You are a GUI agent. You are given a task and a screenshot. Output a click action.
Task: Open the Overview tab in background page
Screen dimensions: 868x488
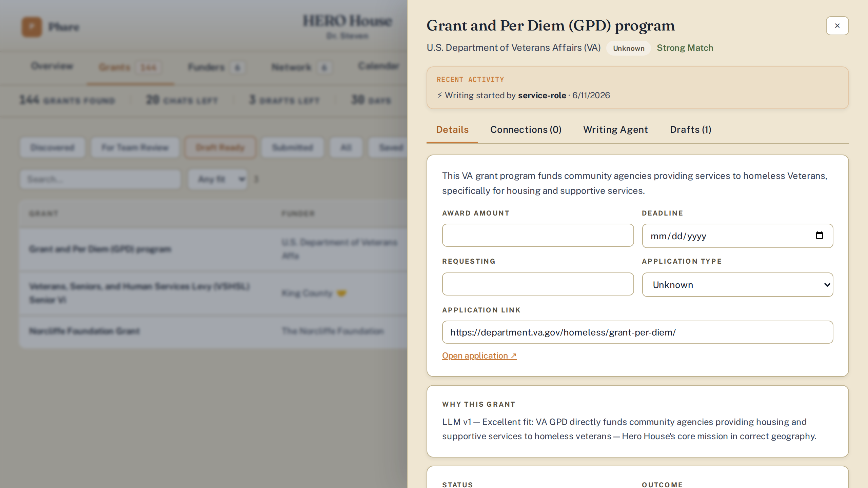pos(52,66)
